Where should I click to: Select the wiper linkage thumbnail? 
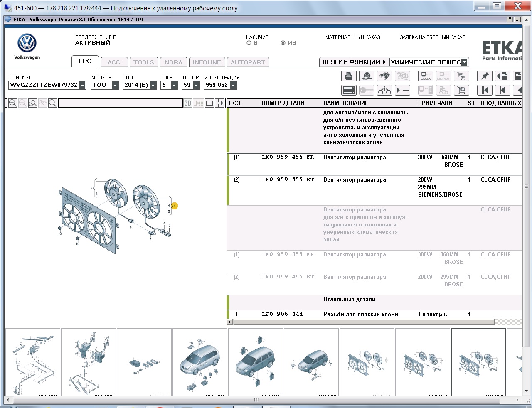[x=33, y=361]
